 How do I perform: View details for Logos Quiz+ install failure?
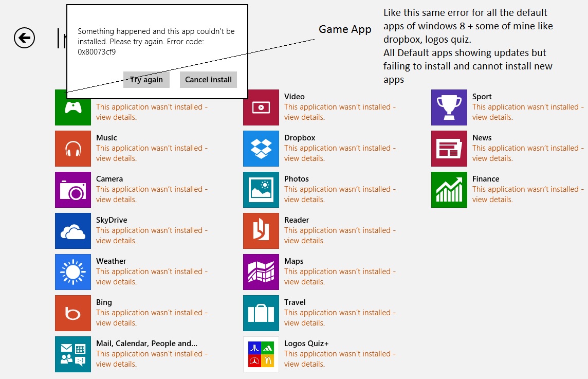click(340, 359)
